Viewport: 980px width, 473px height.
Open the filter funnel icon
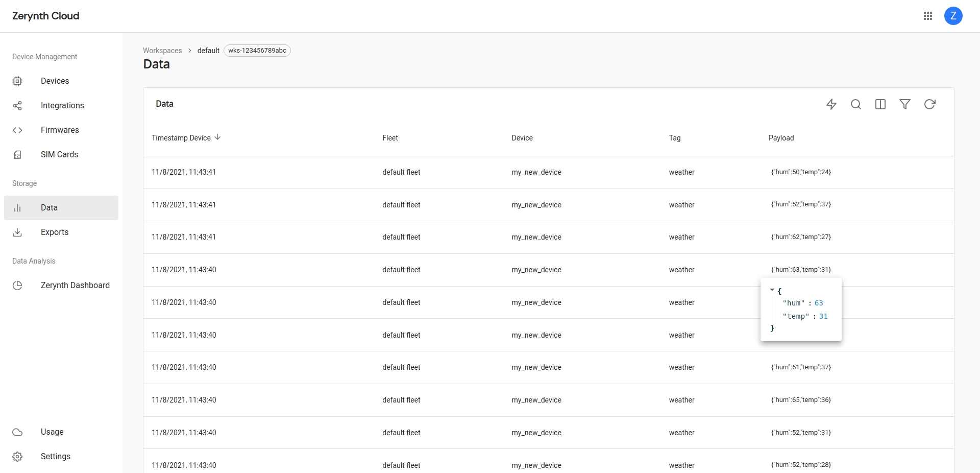pyautogui.click(x=905, y=104)
